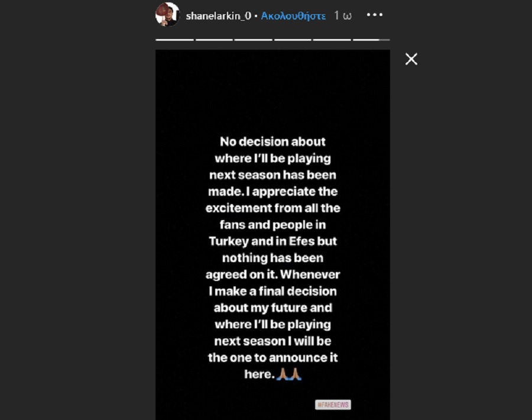Click the 'Turkey and in Efes but' text line
Viewport: 532px width, 420px height.
click(x=273, y=241)
